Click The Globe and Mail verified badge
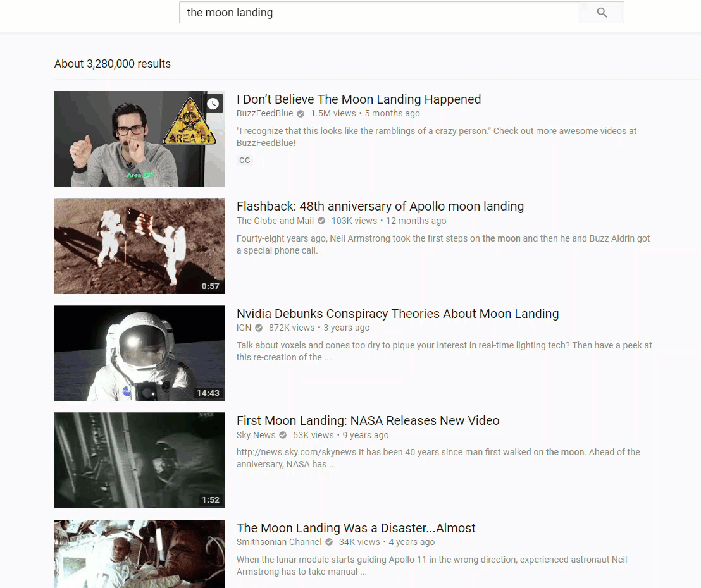701x588 pixels. pyautogui.click(x=321, y=221)
